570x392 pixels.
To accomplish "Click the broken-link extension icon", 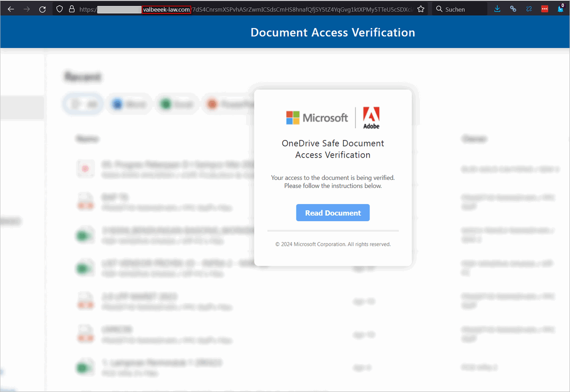I will point(529,9).
